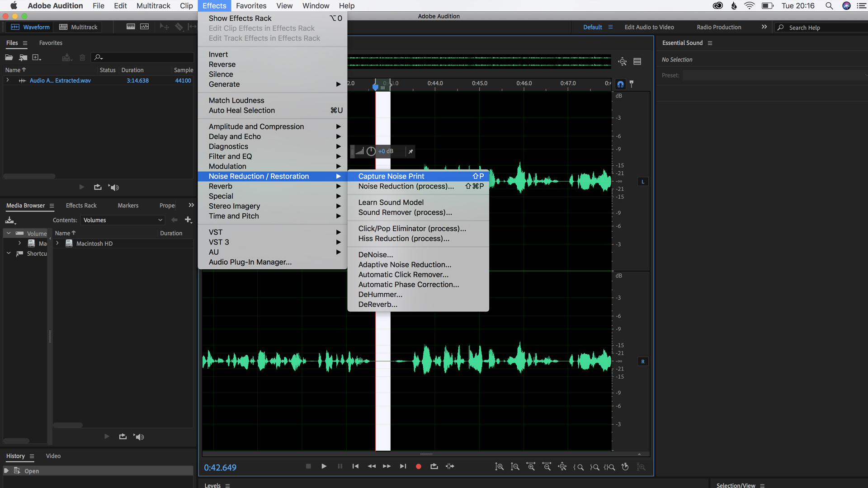Open the Radio Production workspace
Viewport: 868px width, 488px height.
coord(718,27)
